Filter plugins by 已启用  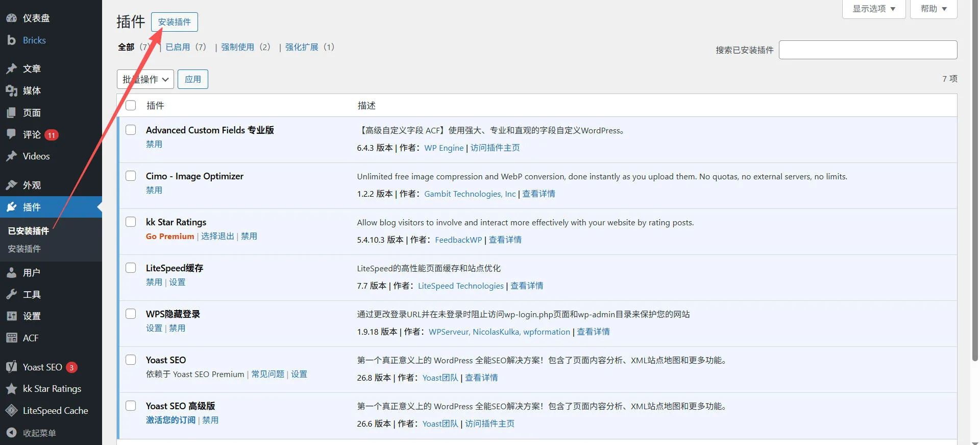[x=178, y=47]
